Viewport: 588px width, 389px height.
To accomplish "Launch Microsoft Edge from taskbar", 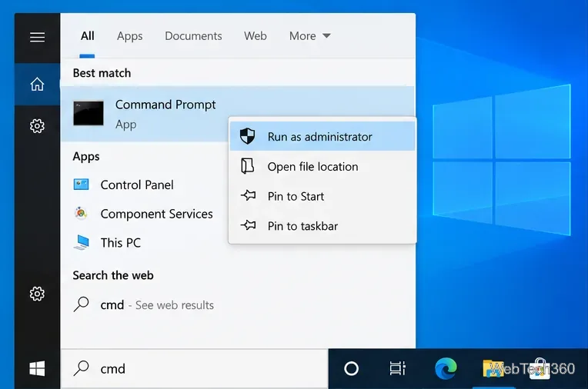I will coord(446,368).
